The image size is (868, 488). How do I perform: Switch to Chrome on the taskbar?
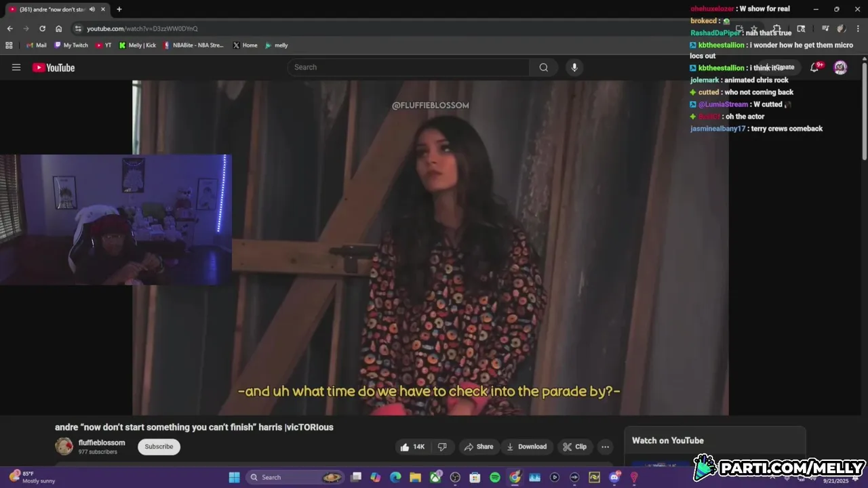pyautogui.click(x=515, y=477)
